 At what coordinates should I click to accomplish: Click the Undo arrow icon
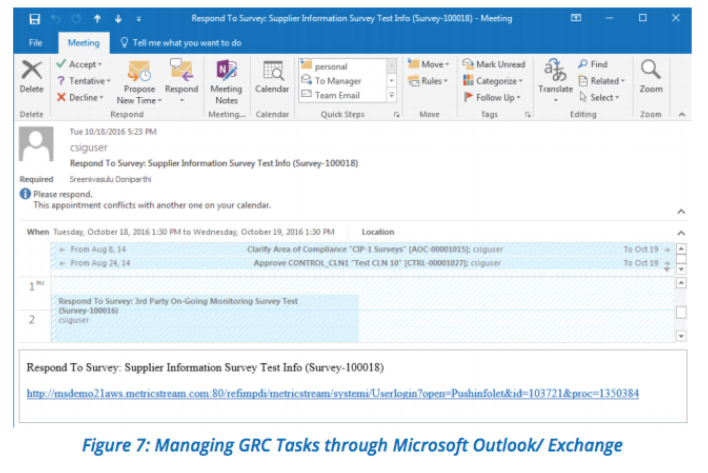click(56, 19)
